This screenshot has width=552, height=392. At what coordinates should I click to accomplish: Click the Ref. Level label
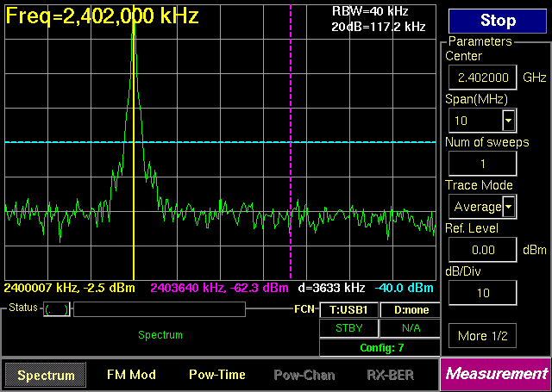click(472, 228)
